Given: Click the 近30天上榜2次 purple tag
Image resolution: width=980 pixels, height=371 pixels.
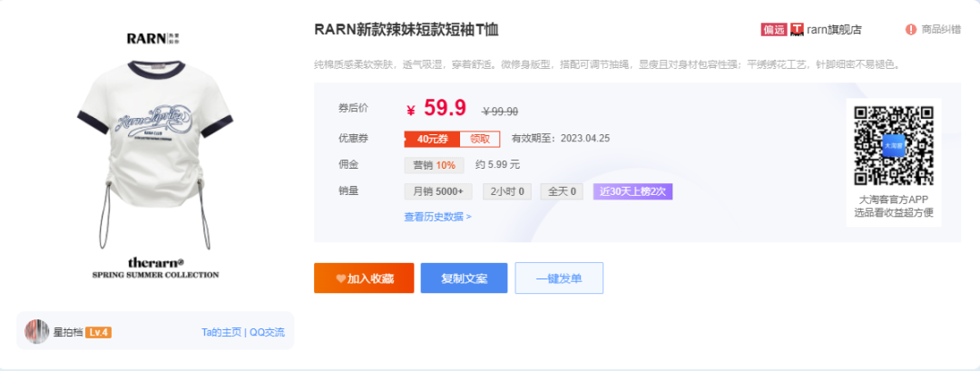Looking at the screenshot, I should [x=632, y=191].
